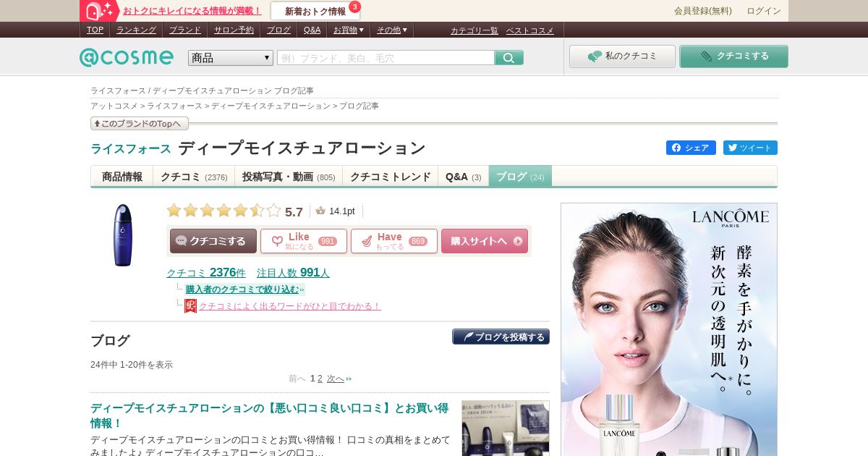The width and height of the screenshot is (868, 456).
Task: Toggle Have もってる button
Action: [x=394, y=241]
